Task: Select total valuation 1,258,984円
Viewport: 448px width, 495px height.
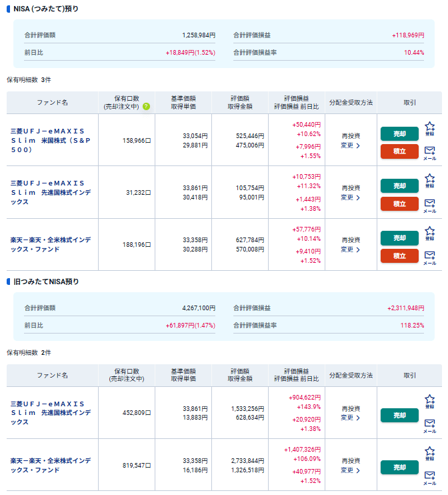Action: [x=199, y=35]
